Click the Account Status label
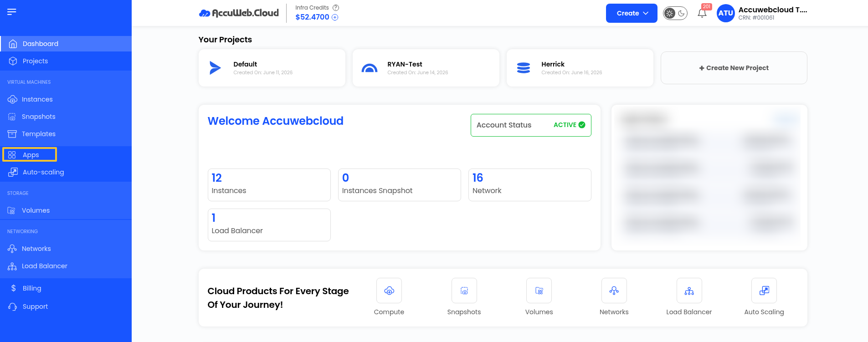 pyautogui.click(x=504, y=125)
